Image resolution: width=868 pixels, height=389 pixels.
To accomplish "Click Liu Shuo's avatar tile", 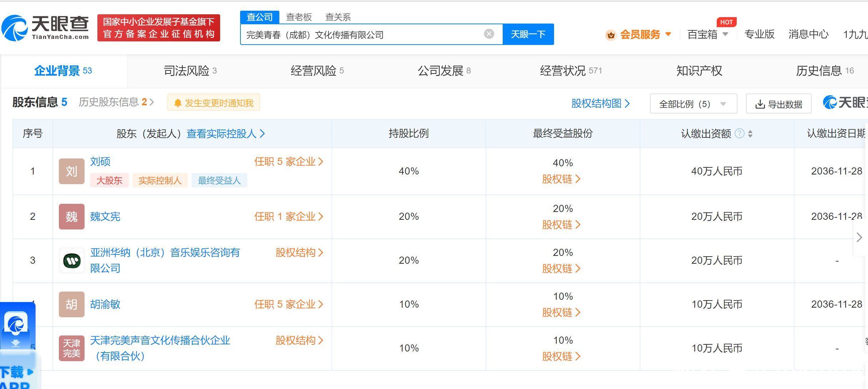I will click(72, 171).
